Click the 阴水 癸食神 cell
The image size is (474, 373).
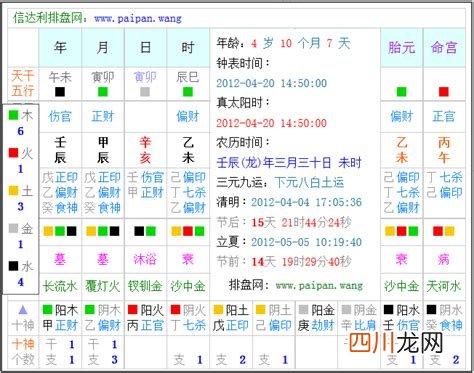(x=444, y=318)
